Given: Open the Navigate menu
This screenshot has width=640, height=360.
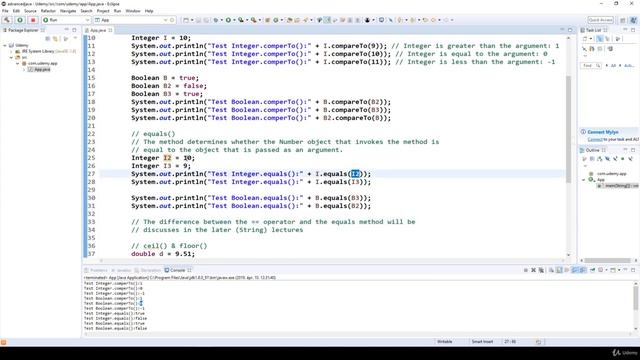Looking at the screenshot, I should (68, 11).
